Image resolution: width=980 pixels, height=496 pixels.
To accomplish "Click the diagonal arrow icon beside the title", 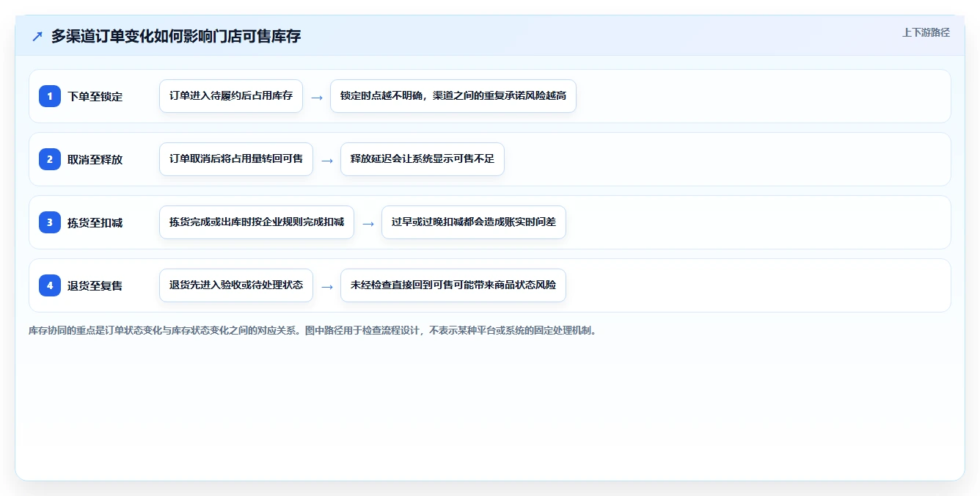I will pos(37,36).
